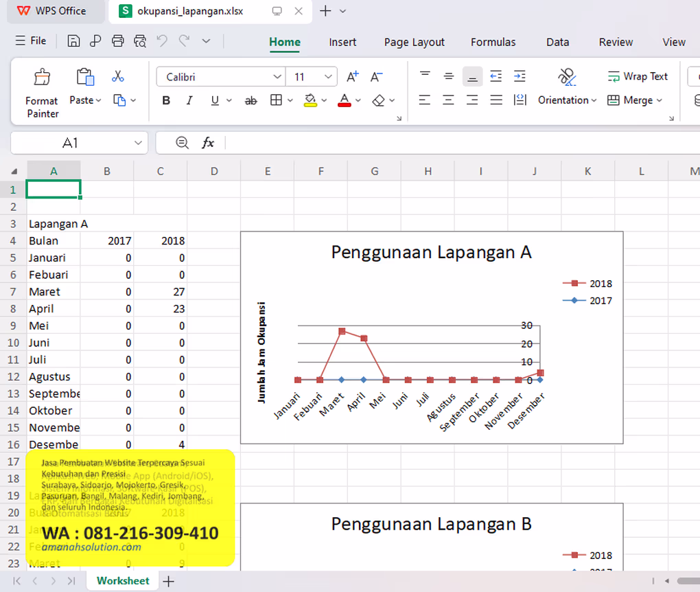Click Penggunaan Lapangan A chart title
Screen dimensions: 700x592
pos(431,253)
